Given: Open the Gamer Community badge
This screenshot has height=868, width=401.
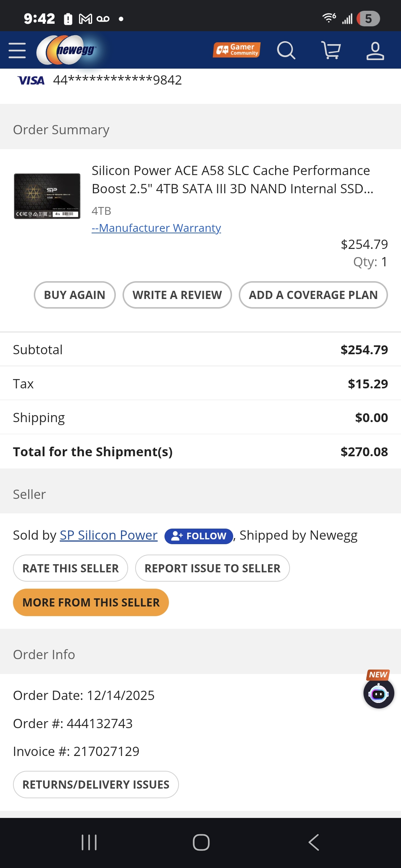Looking at the screenshot, I should pos(237,50).
